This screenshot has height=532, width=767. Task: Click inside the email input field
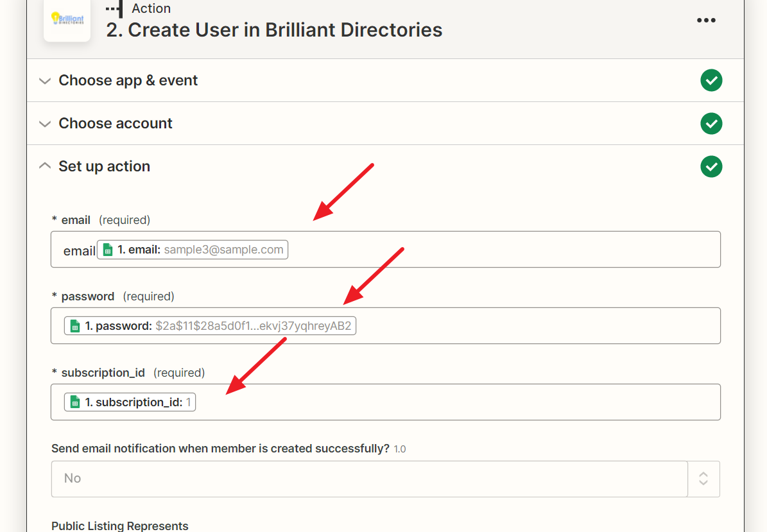(386, 250)
